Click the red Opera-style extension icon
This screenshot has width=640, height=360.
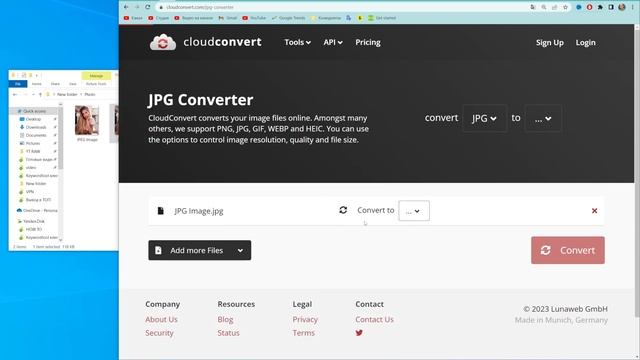[589, 7]
